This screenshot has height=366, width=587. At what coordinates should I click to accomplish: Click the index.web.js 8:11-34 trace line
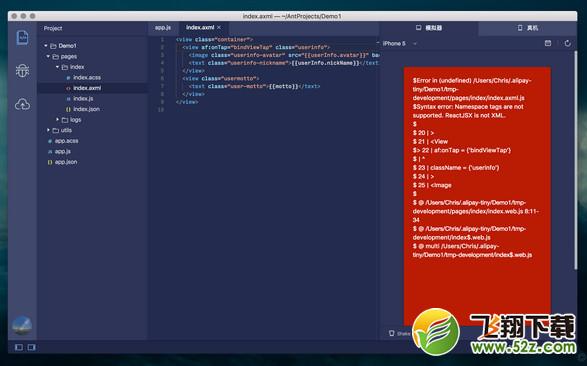pos(475,211)
